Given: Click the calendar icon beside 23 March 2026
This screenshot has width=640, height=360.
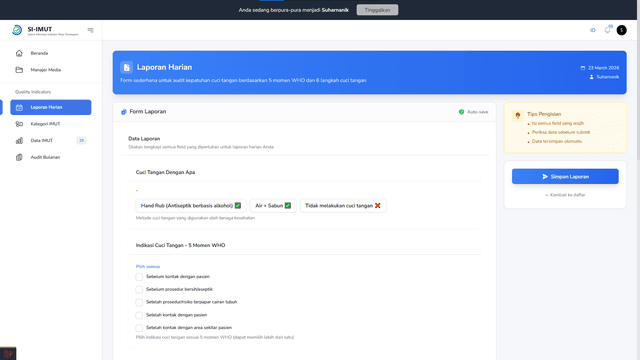Looking at the screenshot, I should [x=583, y=68].
